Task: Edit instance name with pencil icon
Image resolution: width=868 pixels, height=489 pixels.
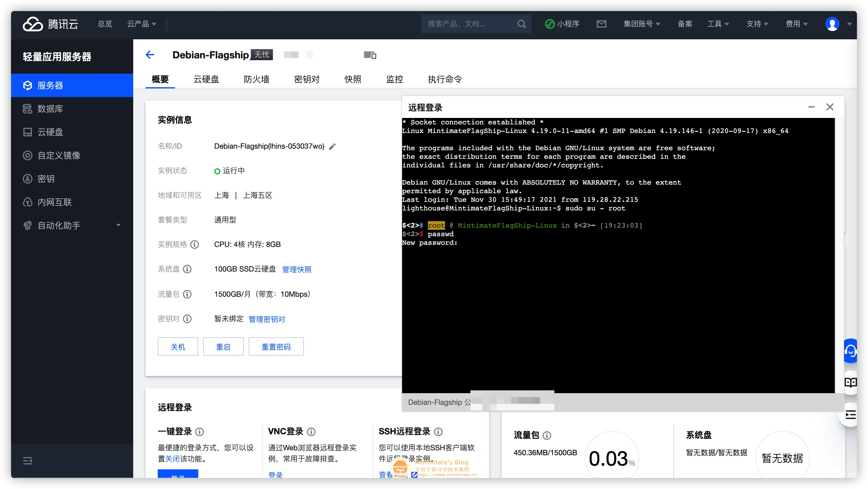Action: (x=332, y=147)
